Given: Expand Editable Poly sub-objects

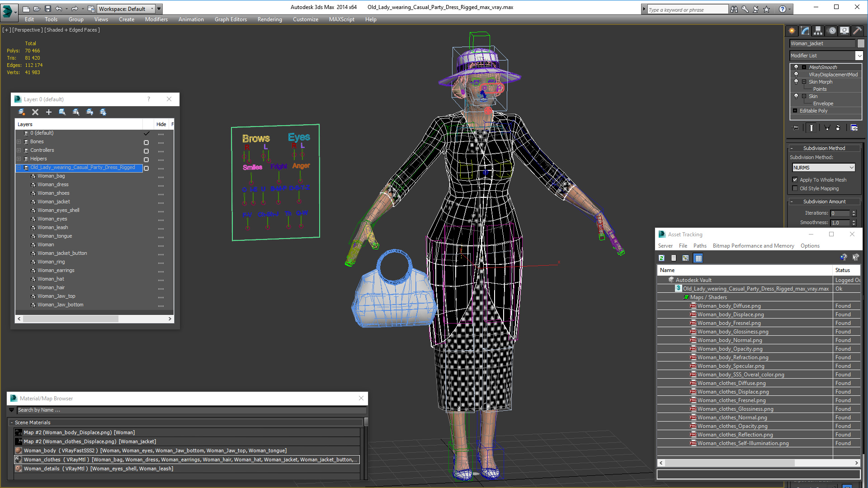Looking at the screenshot, I should pos(795,111).
